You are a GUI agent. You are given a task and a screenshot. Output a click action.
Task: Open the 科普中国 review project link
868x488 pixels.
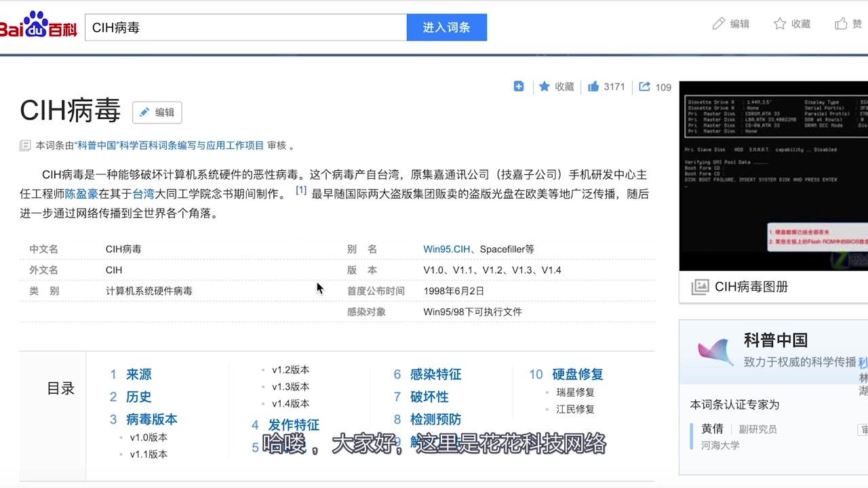(170, 145)
